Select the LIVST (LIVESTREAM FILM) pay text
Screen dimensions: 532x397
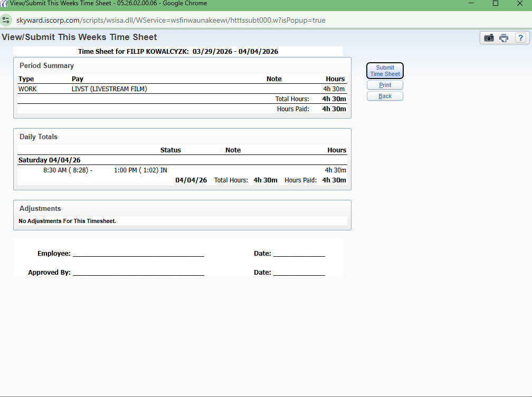click(x=109, y=89)
